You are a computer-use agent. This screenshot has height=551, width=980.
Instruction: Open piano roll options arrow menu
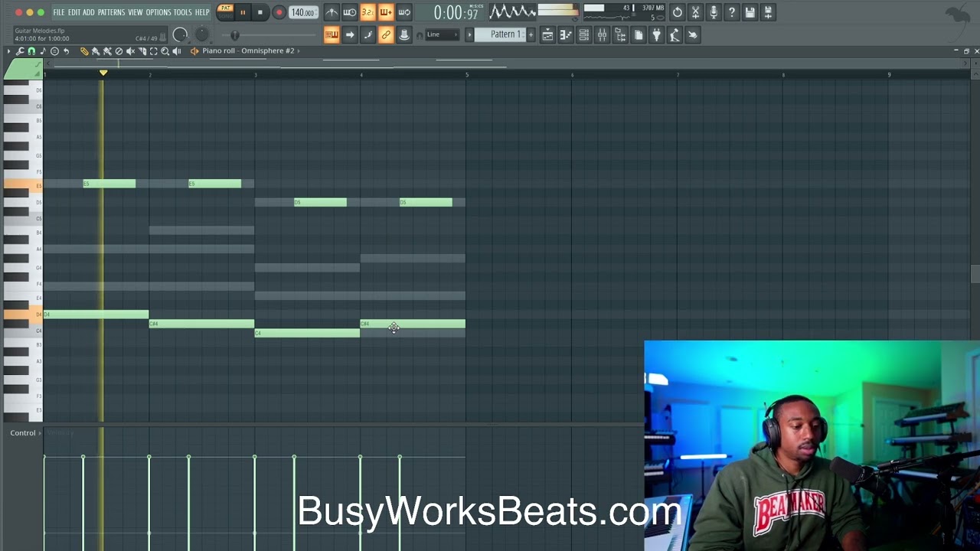(x=8, y=51)
